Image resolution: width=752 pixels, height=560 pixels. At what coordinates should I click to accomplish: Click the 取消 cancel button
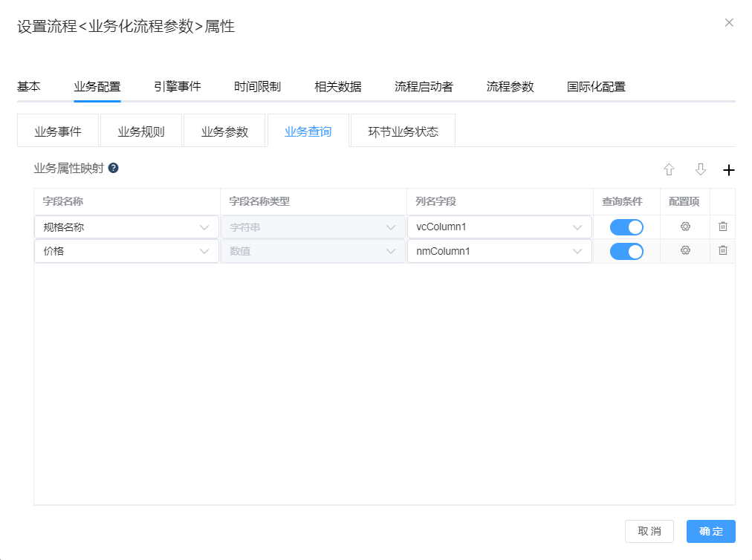pyautogui.click(x=649, y=531)
